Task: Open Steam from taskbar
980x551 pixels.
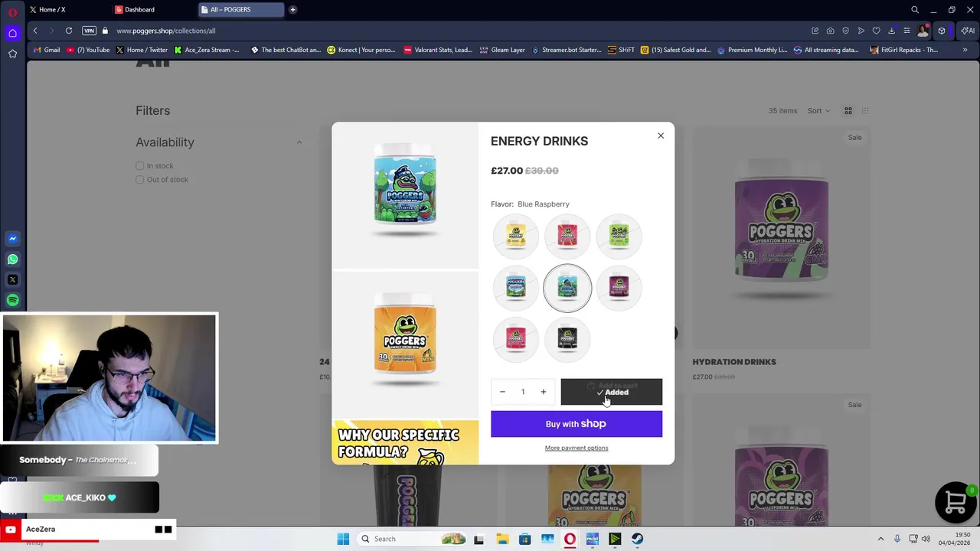Action: (x=637, y=539)
